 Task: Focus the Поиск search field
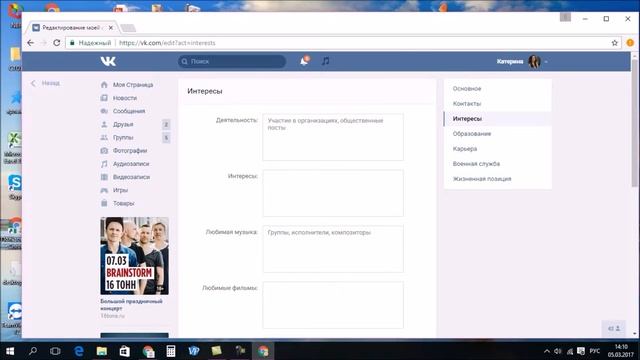(x=232, y=61)
